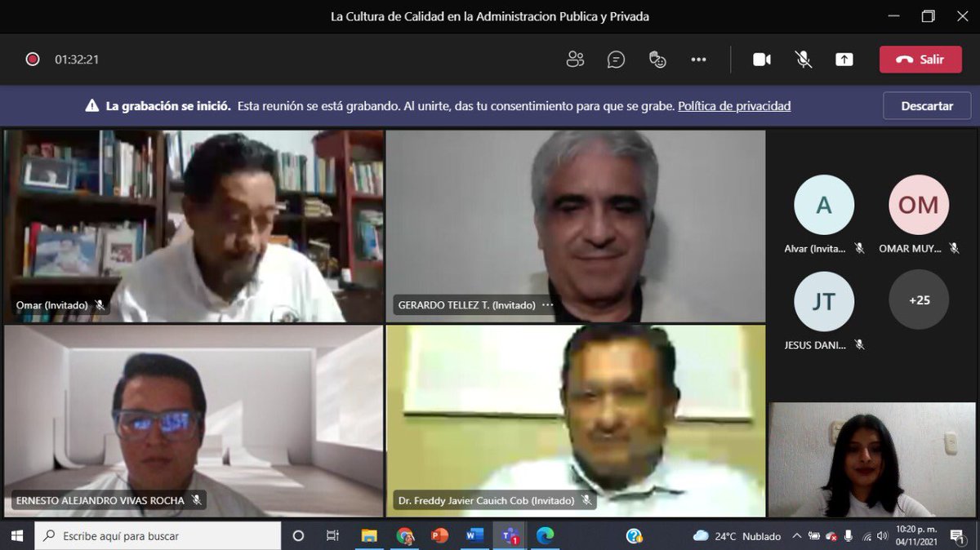Open PowerPoint from the taskbar
The height and width of the screenshot is (550, 980).
[x=439, y=535]
